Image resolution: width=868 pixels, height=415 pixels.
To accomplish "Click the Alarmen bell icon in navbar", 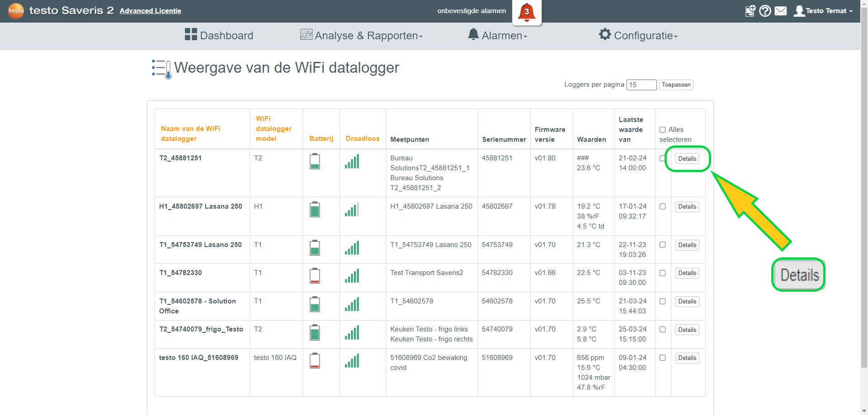I will coord(473,34).
